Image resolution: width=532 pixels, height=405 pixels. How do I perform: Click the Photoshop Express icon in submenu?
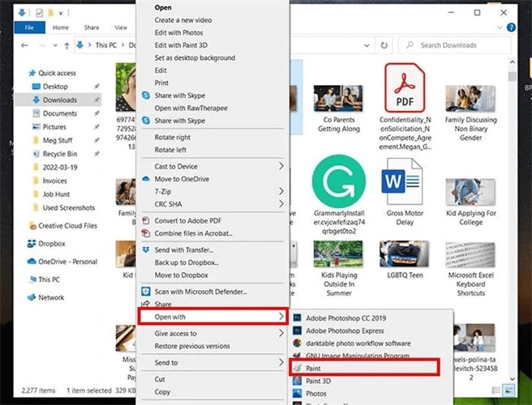(x=297, y=330)
